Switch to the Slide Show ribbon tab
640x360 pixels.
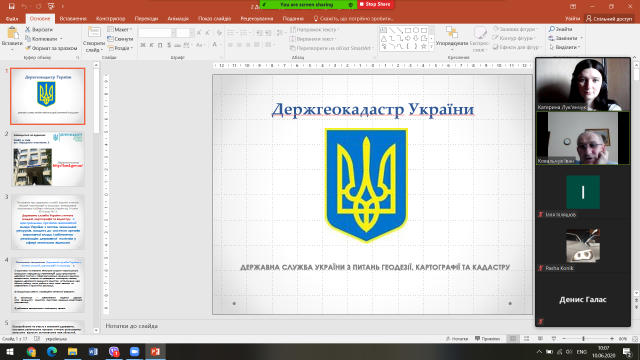click(x=214, y=18)
